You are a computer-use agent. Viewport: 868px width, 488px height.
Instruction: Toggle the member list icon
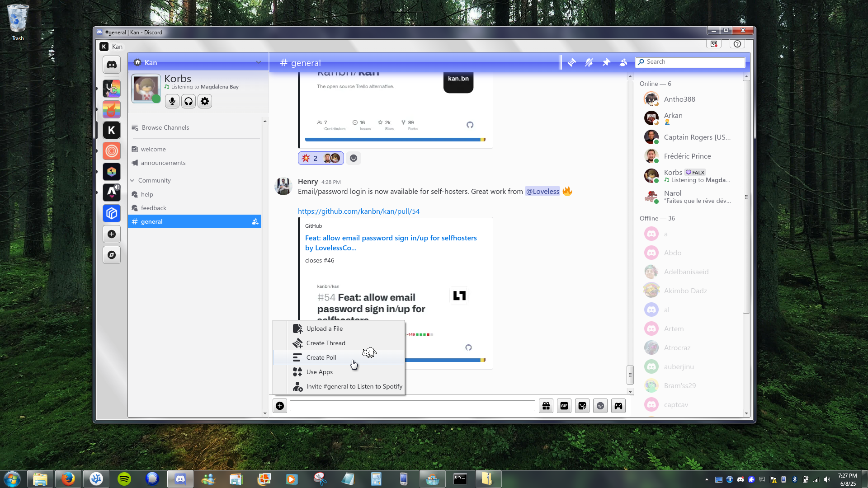click(x=623, y=62)
